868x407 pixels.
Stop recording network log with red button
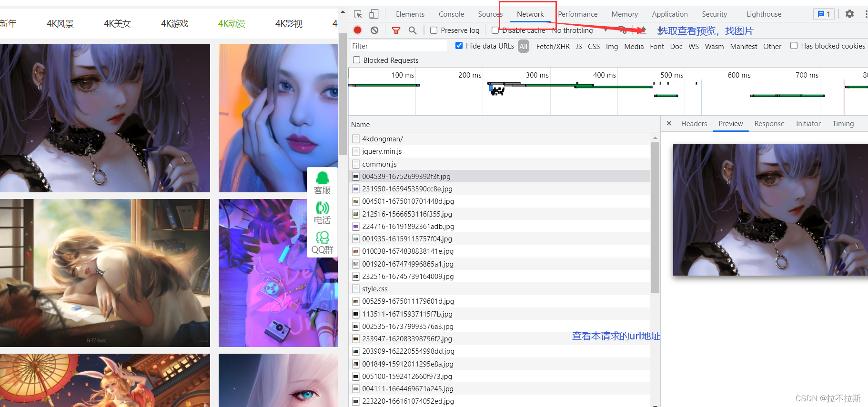click(x=358, y=30)
